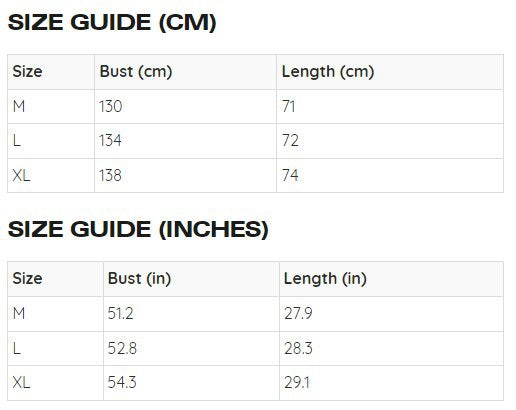Select the 52.8 bust inches cell

point(191,348)
